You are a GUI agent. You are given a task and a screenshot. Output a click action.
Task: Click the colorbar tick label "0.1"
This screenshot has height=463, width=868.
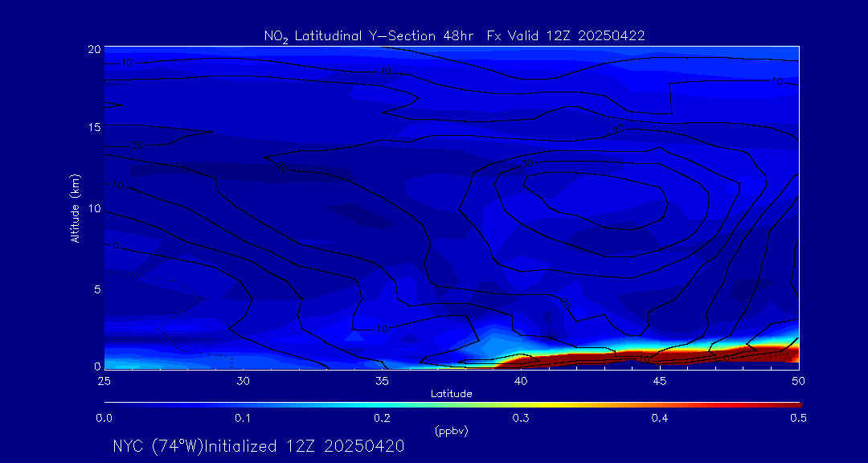coord(243,418)
